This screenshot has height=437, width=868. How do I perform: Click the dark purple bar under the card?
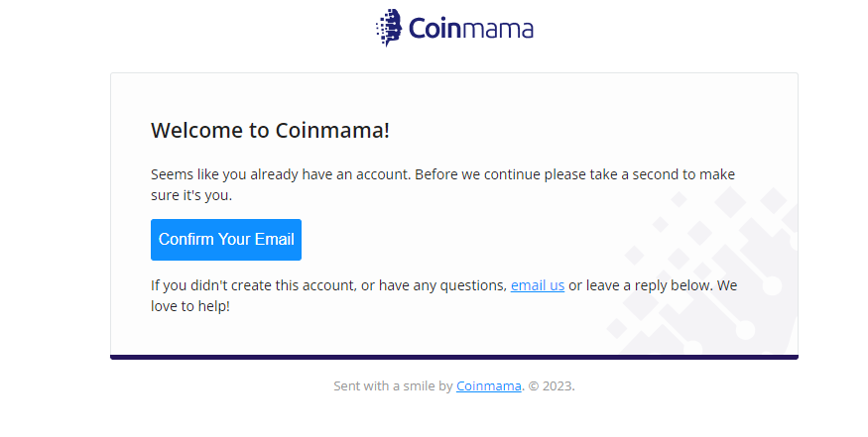[454, 358]
